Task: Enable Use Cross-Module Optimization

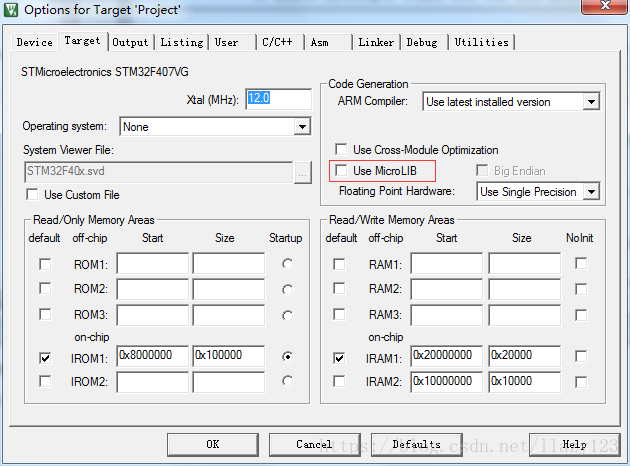Action: coord(341,149)
